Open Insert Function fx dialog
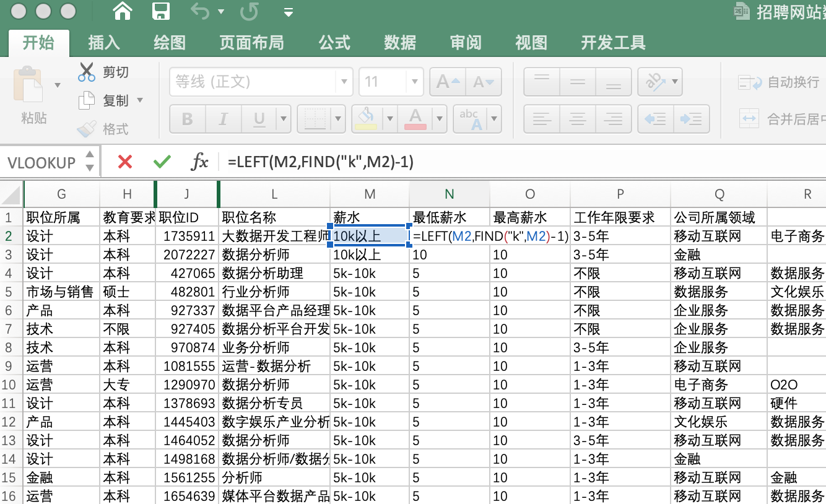The width and height of the screenshot is (826, 504). (x=199, y=162)
